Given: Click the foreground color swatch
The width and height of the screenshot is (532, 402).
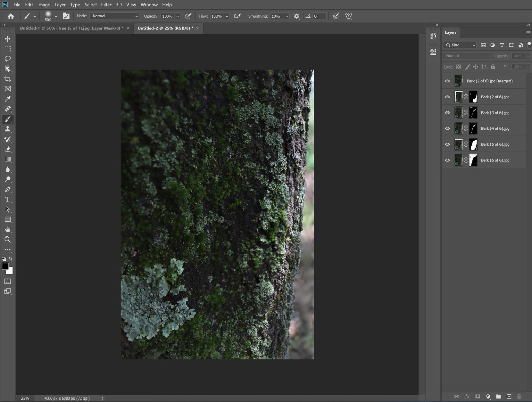Looking at the screenshot, I should click(6, 267).
